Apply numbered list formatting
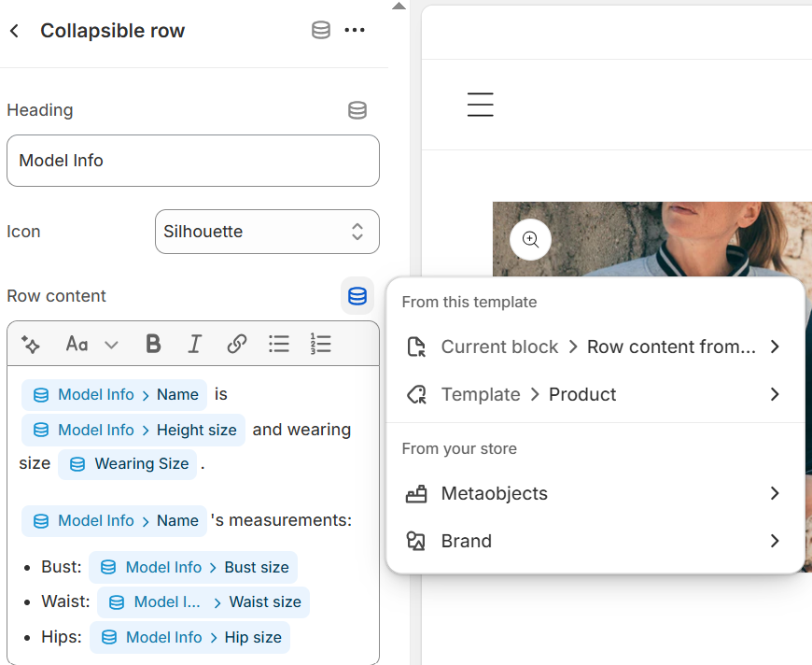This screenshot has height=665, width=812. click(x=320, y=345)
